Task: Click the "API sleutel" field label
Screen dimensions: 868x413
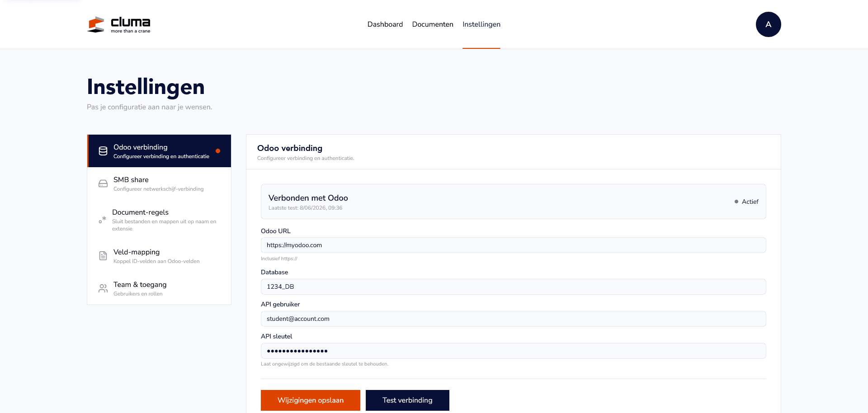Action: click(x=277, y=336)
